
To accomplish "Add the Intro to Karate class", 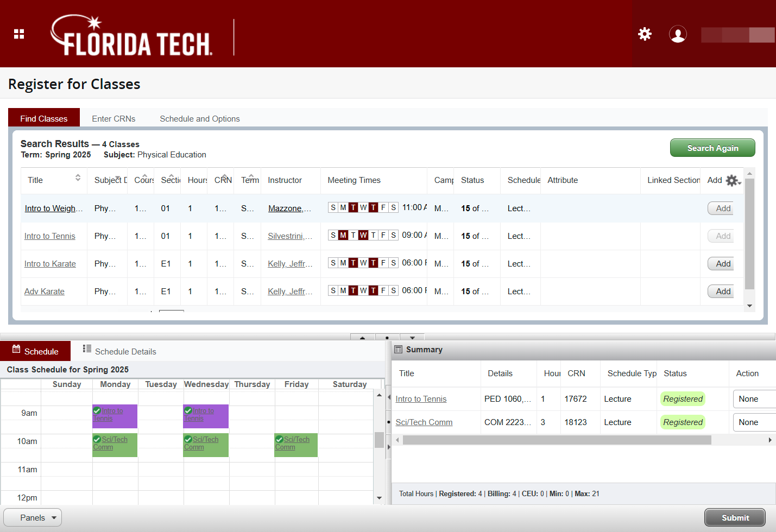I will pyautogui.click(x=721, y=264).
